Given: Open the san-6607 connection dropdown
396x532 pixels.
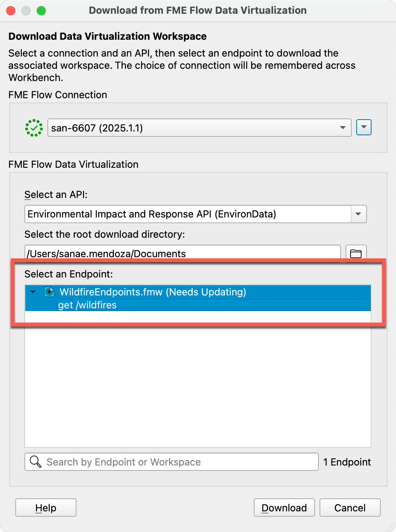Looking at the screenshot, I should tap(199, 128).
